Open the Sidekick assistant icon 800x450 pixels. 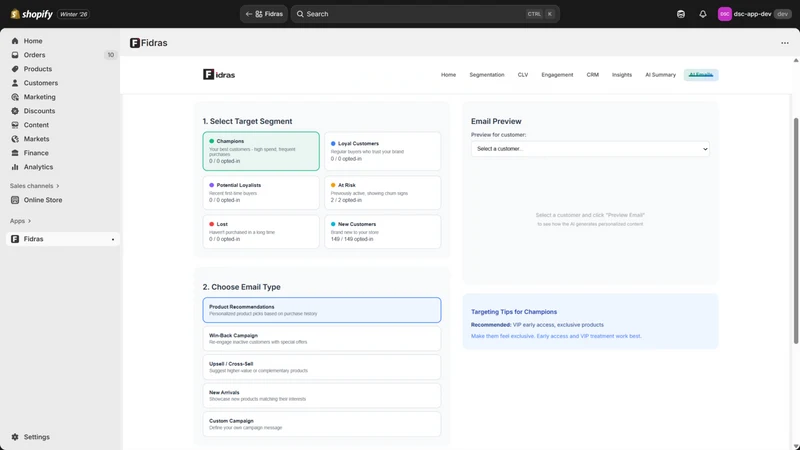pos(681,14)
